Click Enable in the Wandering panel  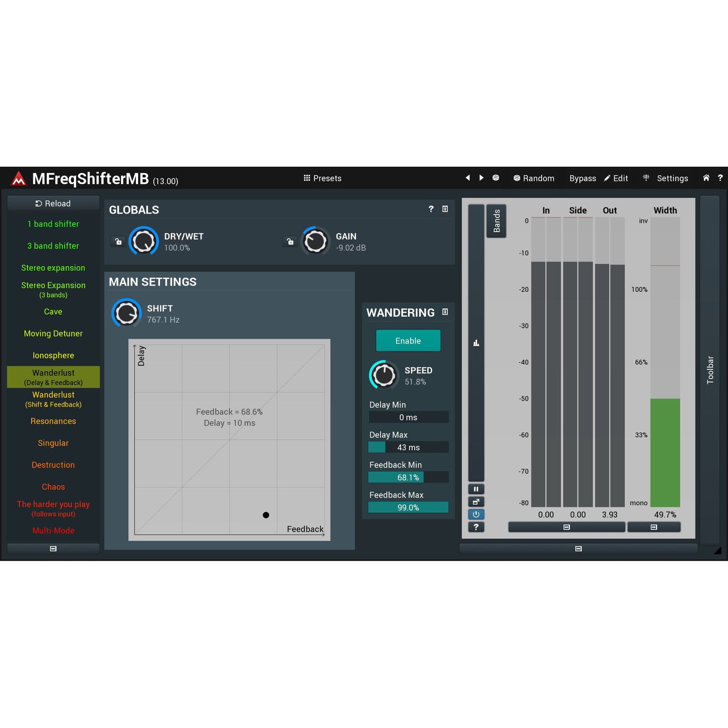pos(408,340)
